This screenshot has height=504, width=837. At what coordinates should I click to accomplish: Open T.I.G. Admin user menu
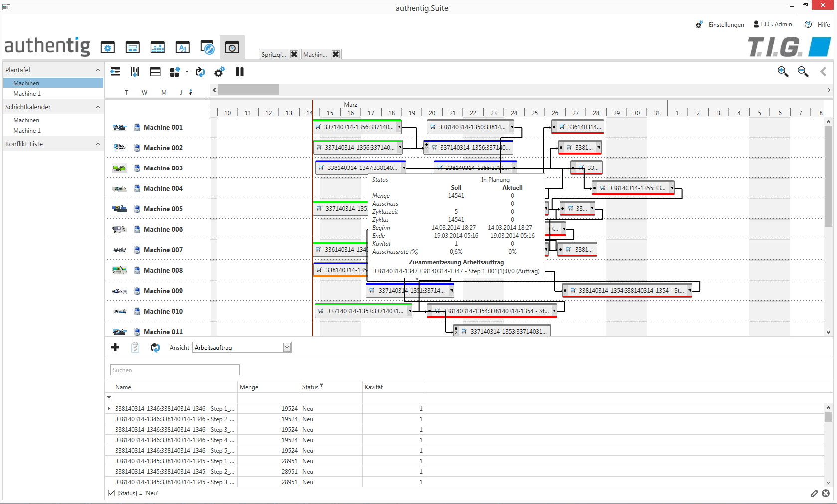pyautogui.click(x=773, y=24)
